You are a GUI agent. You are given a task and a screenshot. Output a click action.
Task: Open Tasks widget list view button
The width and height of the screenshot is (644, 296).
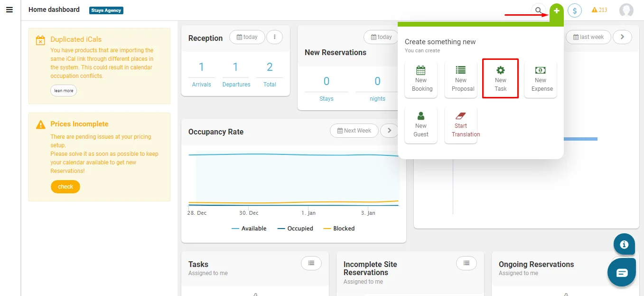coord(311,263)
